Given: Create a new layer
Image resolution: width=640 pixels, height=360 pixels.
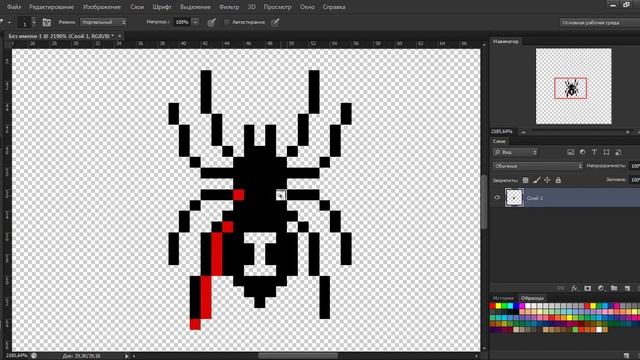Looking at the screenshot, I should click(x=627, y=288).
